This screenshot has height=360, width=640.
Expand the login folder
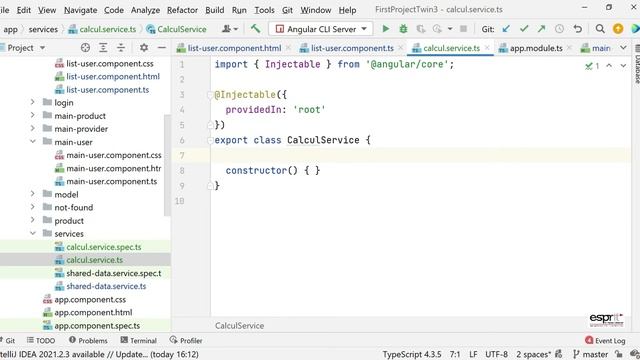[33, 102]
